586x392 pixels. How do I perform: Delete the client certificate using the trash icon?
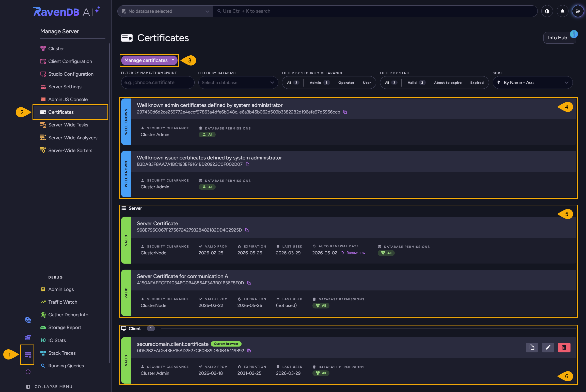pyautogui.click(x=564, y=347)
